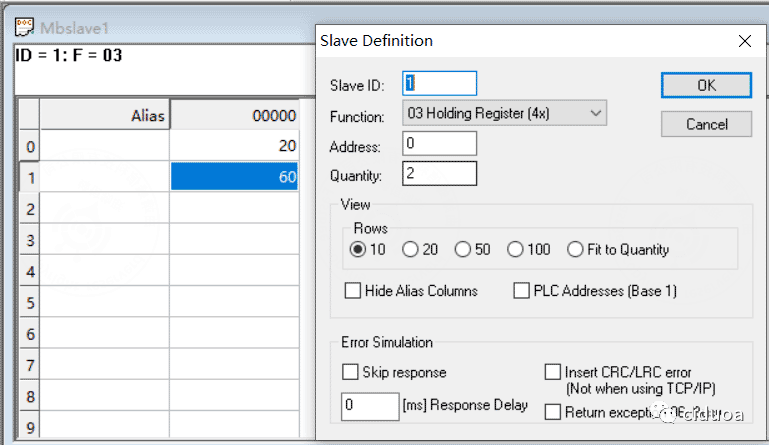Click the Address input field
769x445 pixels.
[x=439, y=143]
